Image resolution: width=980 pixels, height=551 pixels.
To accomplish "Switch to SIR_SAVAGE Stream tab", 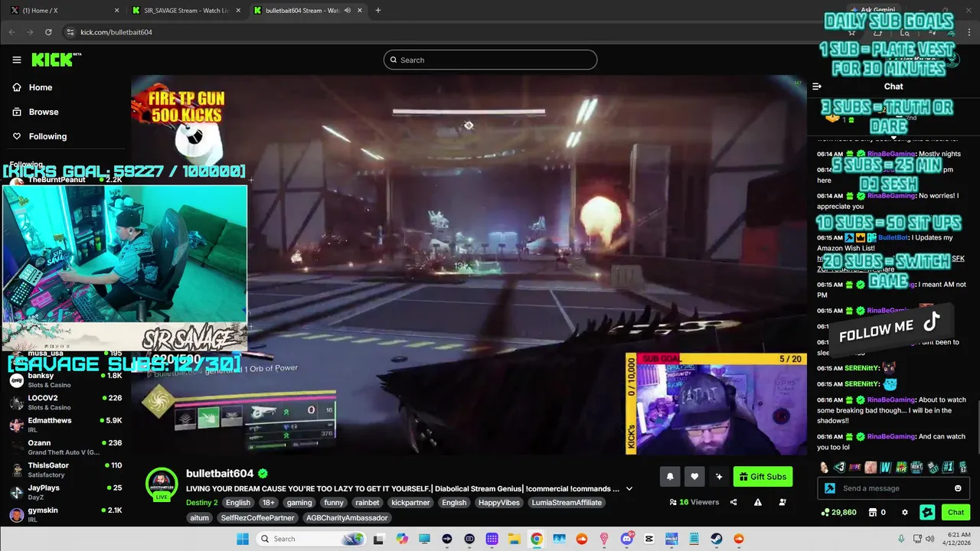I will tap(186, 10).
